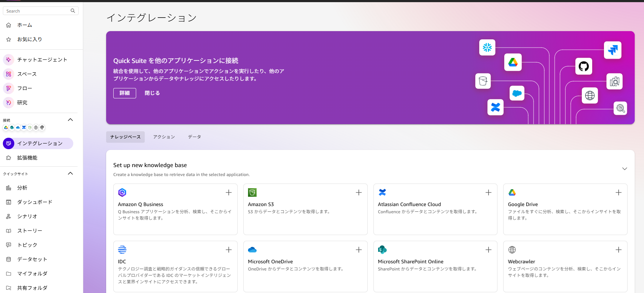Add Atlassian Confluence Cloud with plus icon
This screenshot has height=293, width=644.
pos(489,192)
